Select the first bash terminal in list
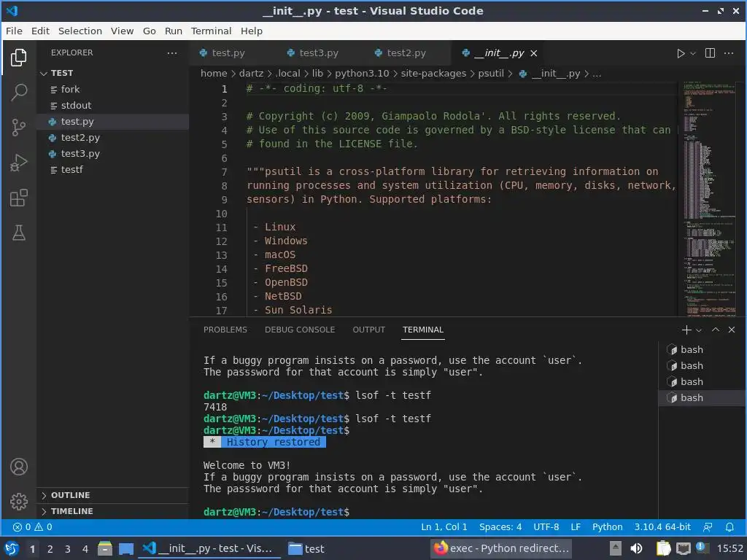747x560 pixels. [703, 349]
